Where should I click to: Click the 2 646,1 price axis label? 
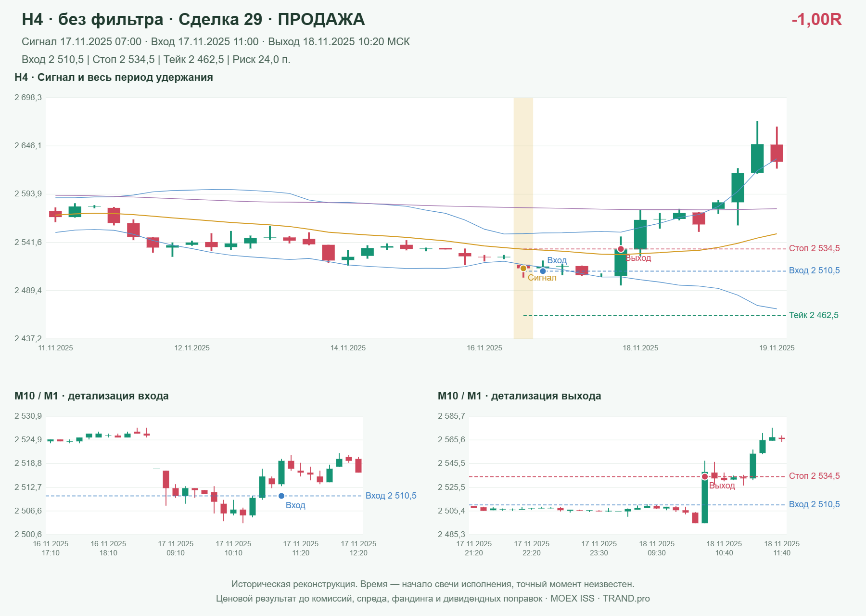coord(28,145)
